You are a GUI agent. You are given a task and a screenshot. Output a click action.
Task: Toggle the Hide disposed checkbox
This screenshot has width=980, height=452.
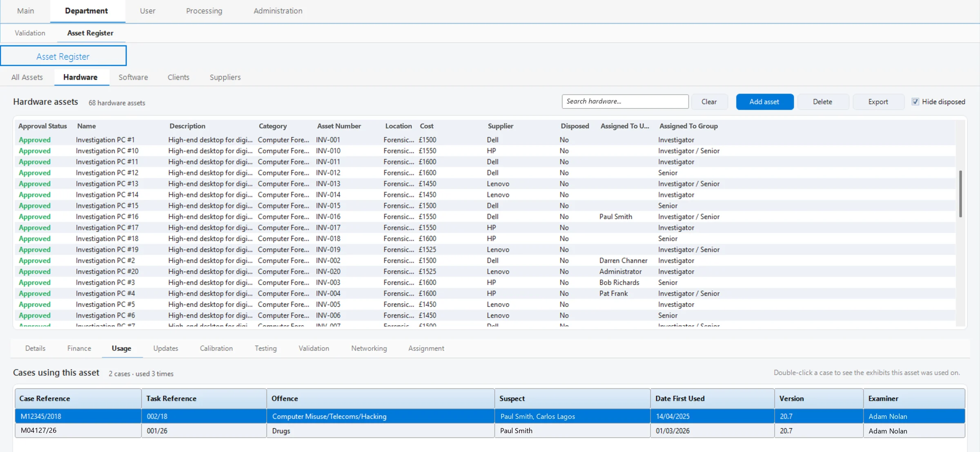(915, 102)
